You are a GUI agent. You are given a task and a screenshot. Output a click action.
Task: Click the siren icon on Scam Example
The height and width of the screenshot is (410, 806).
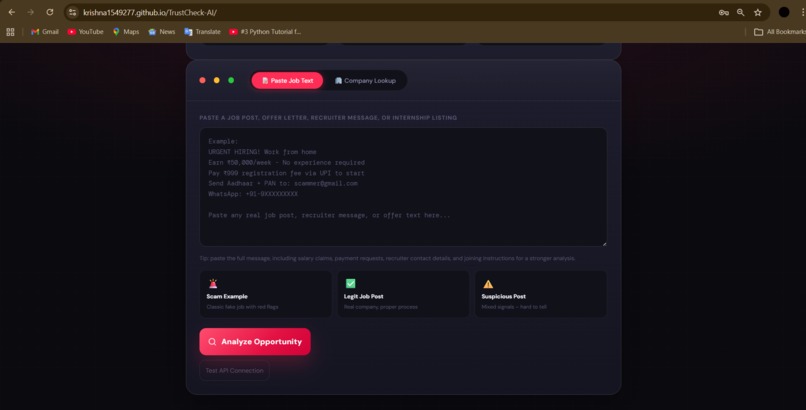213,284
